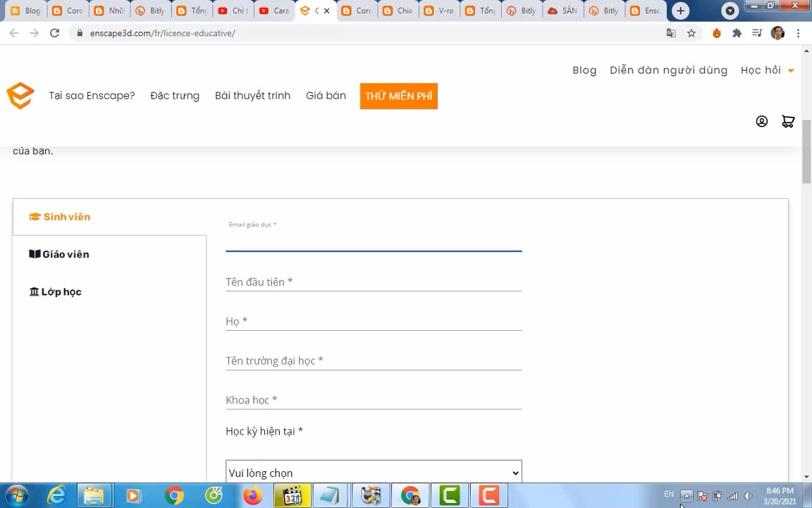
Task: Open the tab search dropdown button
Action: pyautogui.click(x=730, y=11)
